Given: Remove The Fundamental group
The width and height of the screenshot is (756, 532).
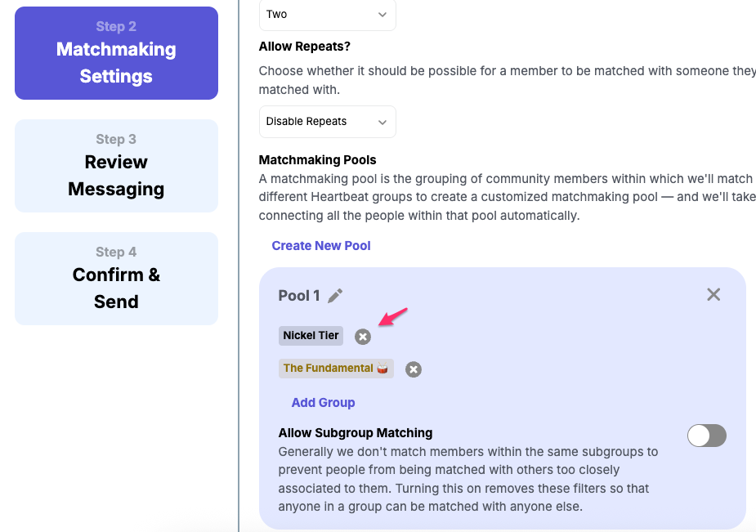Looking at the screenshot, I should pyautogui.click(x=414, y=369).
